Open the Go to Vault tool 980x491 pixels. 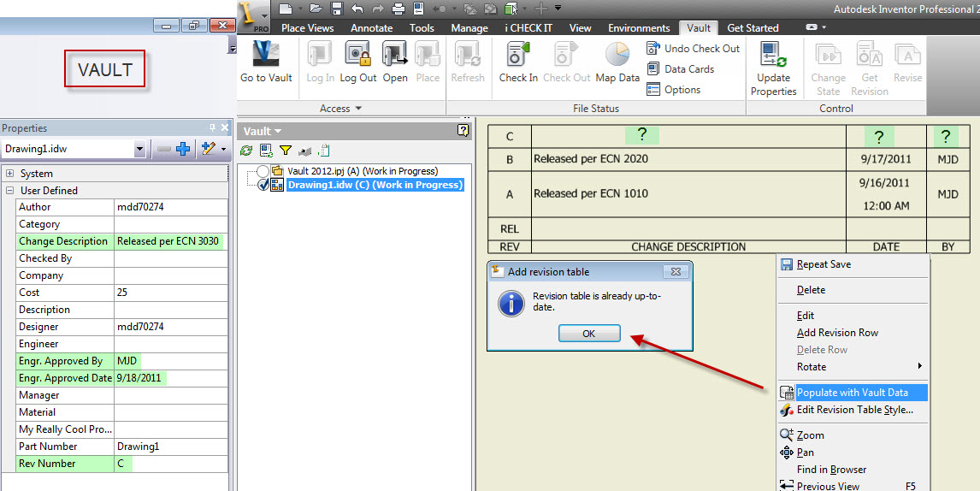266,62
